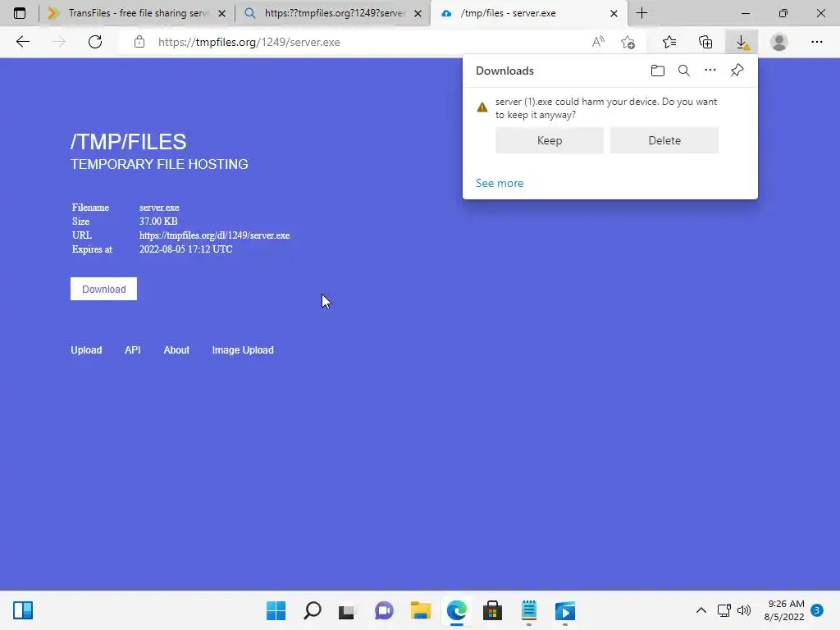Open volume speaker tray icon
The width and height of the screenshot is (840, 630).
coord(744,610)
